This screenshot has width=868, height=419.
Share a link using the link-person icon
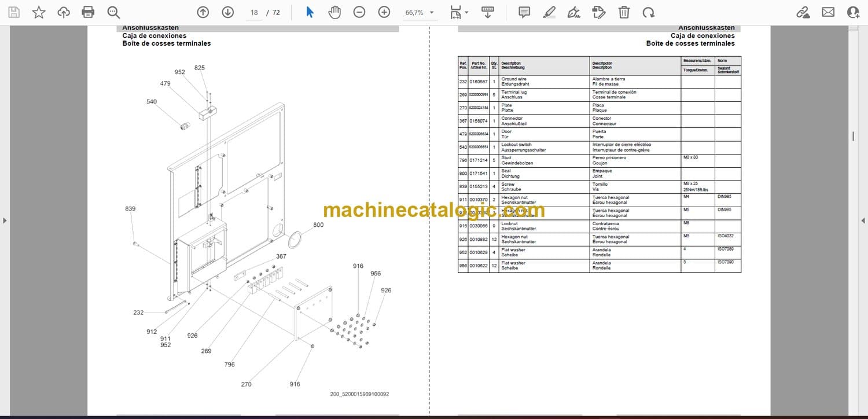click(803, 12)
